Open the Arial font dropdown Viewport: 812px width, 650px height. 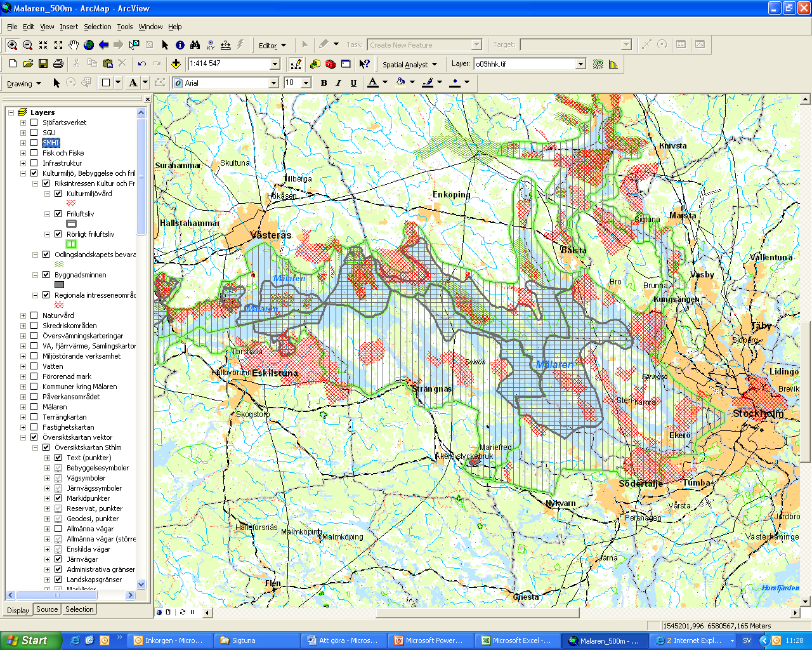point(274,83)
